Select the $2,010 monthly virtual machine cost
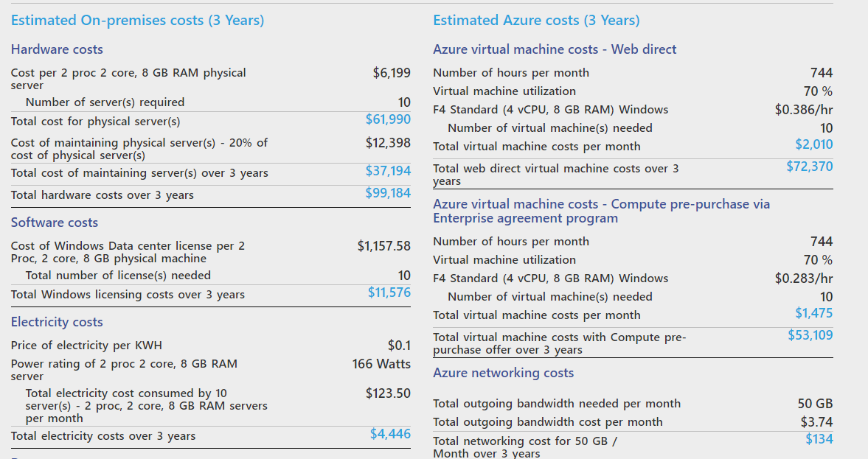 [813, 144]
